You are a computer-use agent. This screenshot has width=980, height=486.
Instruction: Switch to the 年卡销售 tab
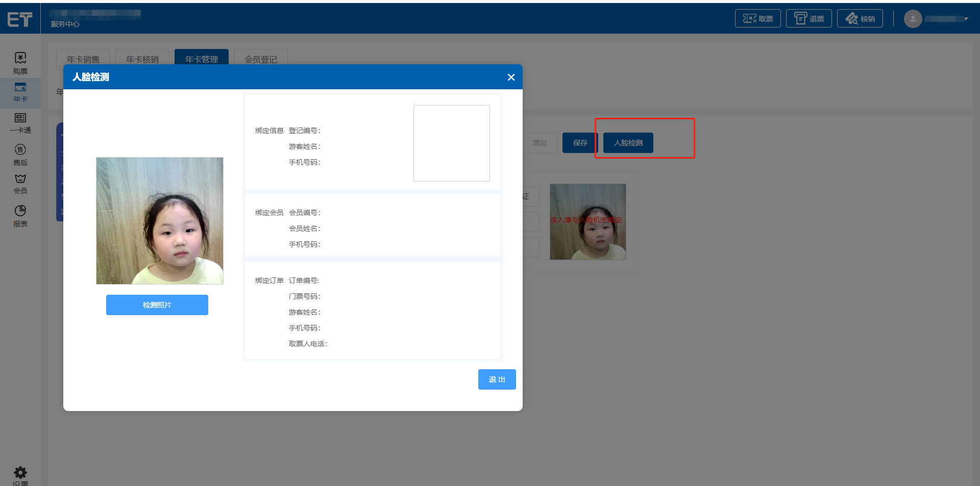pos(83,59)
